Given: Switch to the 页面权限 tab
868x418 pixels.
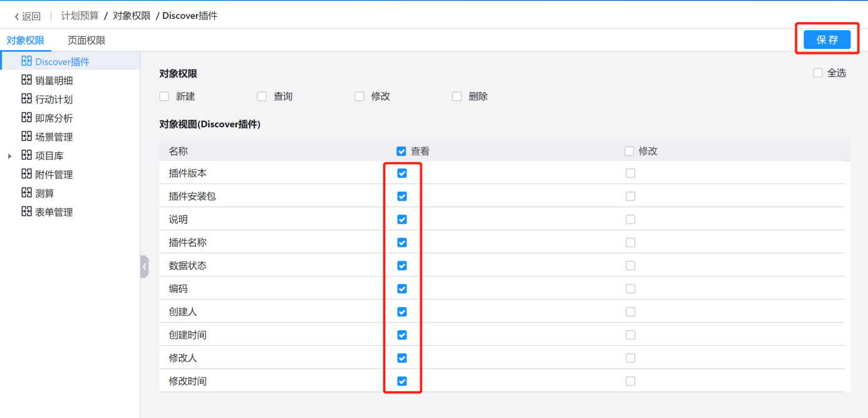Looking at the screenshot, I should [86, 41].
